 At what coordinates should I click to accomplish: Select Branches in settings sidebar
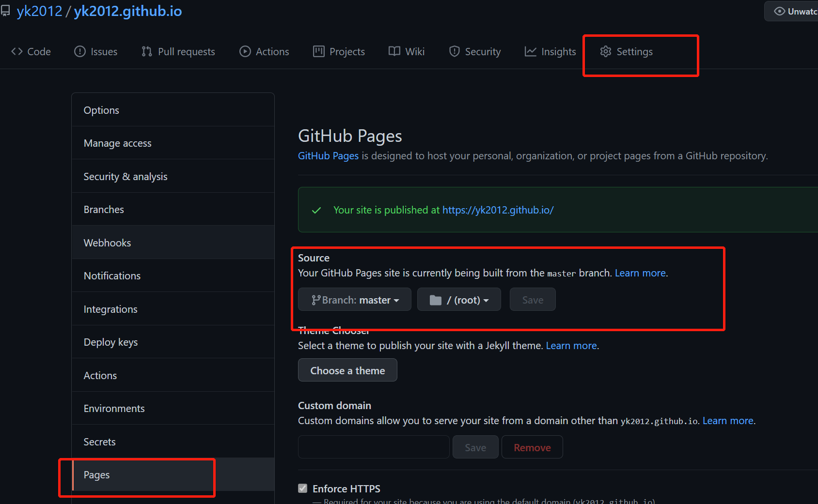(173, 210)
